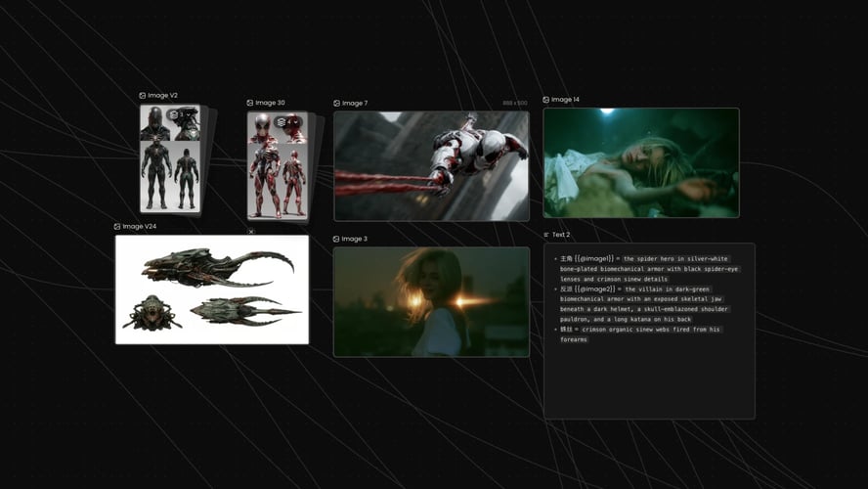Click the image icon beside Image V24 label

[116, 227]
